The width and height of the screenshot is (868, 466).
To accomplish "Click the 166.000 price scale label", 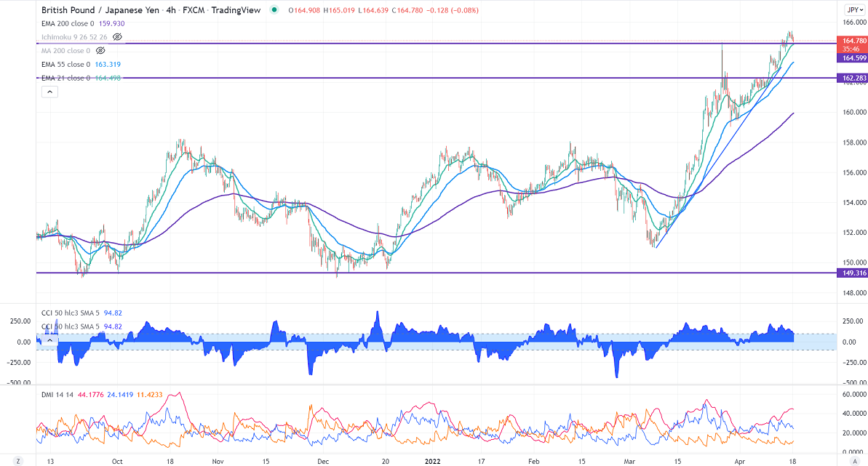I will (x=854, y=22).
